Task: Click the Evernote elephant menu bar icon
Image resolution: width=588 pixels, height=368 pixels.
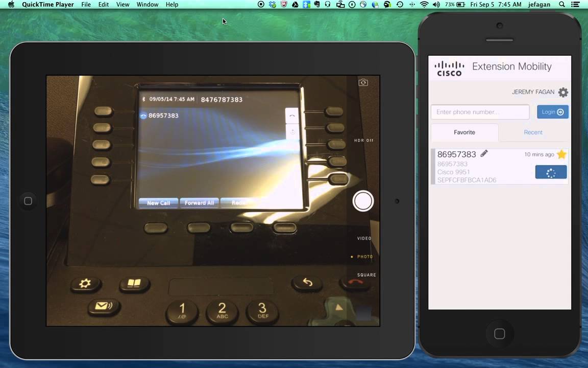Action: (317, 5)
